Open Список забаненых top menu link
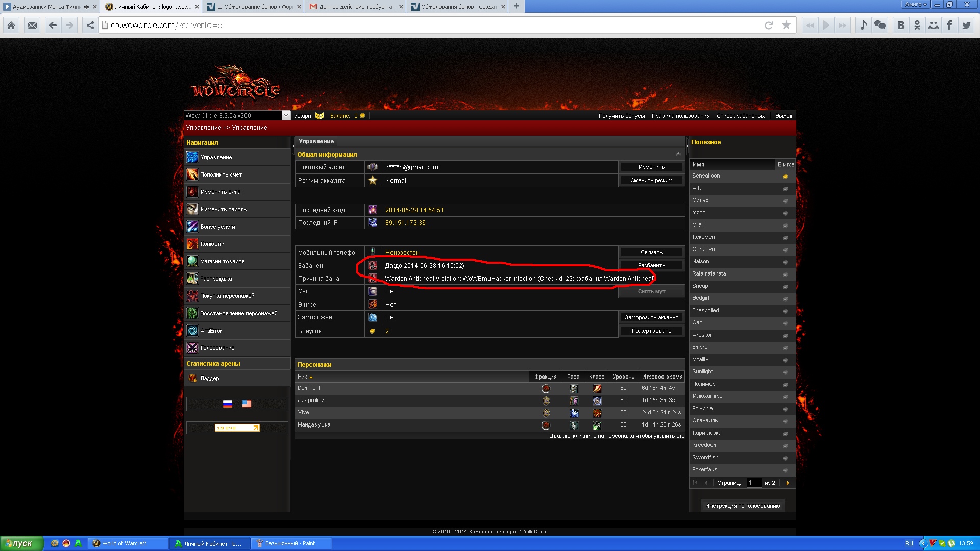Viewport: 980px width, 551px height. pos(740,116)
